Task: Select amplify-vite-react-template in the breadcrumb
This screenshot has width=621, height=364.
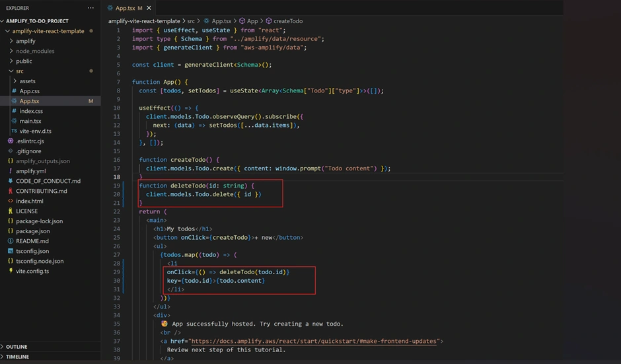Action: point(144,21)
